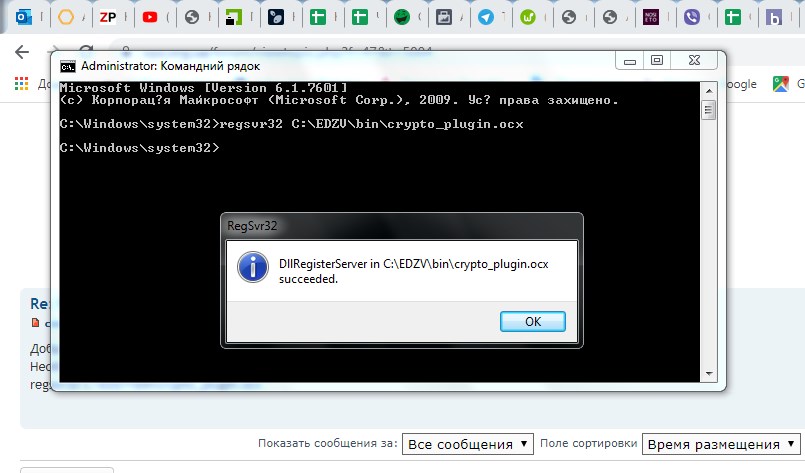Switch to the Viber tab
The image size is (805, 473).
[x=690, y=17]
